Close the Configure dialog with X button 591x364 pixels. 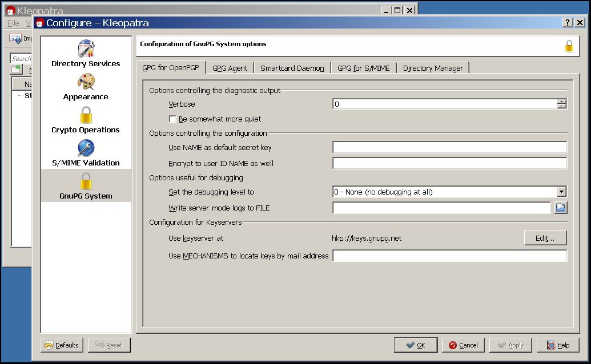tap(580, 23)
